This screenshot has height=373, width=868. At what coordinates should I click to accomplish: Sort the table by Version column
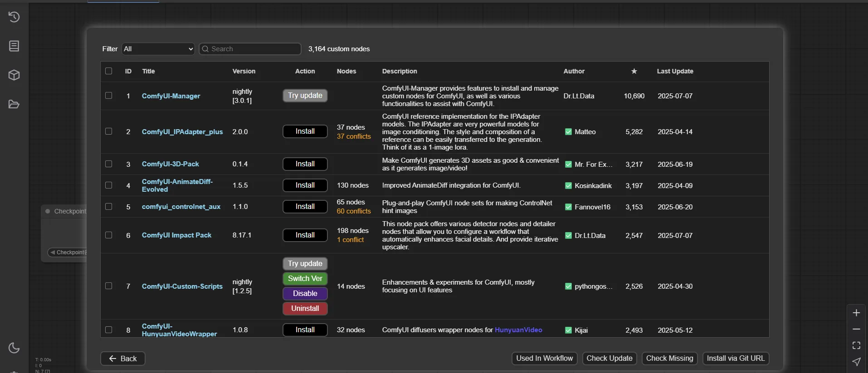click(244, 71)
